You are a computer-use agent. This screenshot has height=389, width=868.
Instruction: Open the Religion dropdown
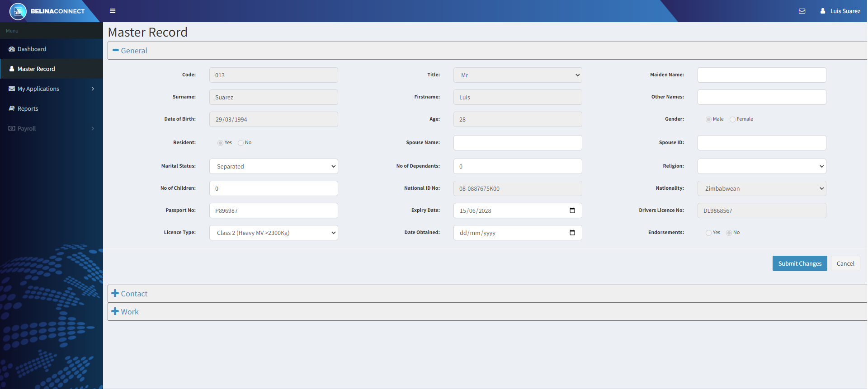(x=762, y=166)
